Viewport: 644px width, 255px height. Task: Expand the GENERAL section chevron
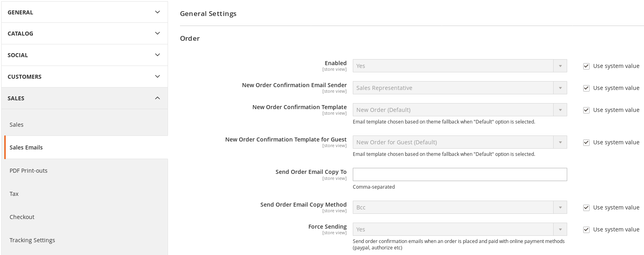[x=158, y=12]
